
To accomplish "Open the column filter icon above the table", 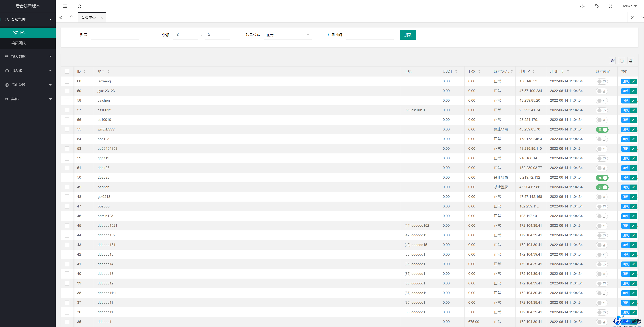I will pyautogui.click(x=613, y=61).
